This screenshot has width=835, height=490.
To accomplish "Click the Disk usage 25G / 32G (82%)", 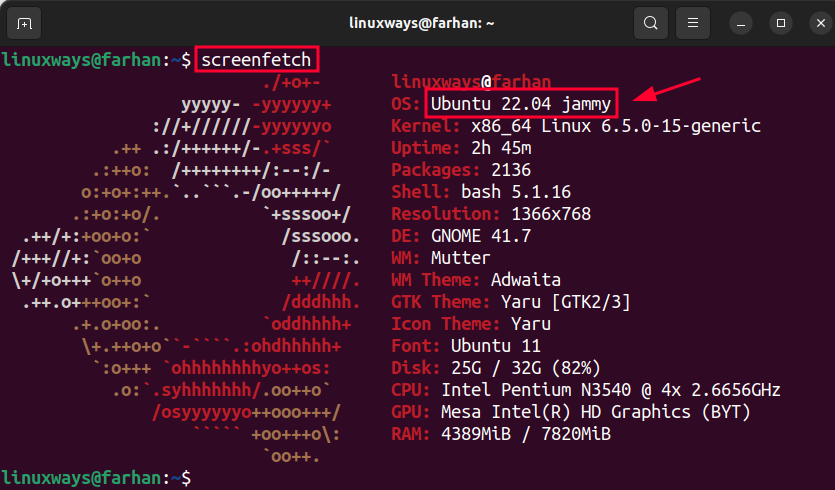I will (x=526, y=368).
